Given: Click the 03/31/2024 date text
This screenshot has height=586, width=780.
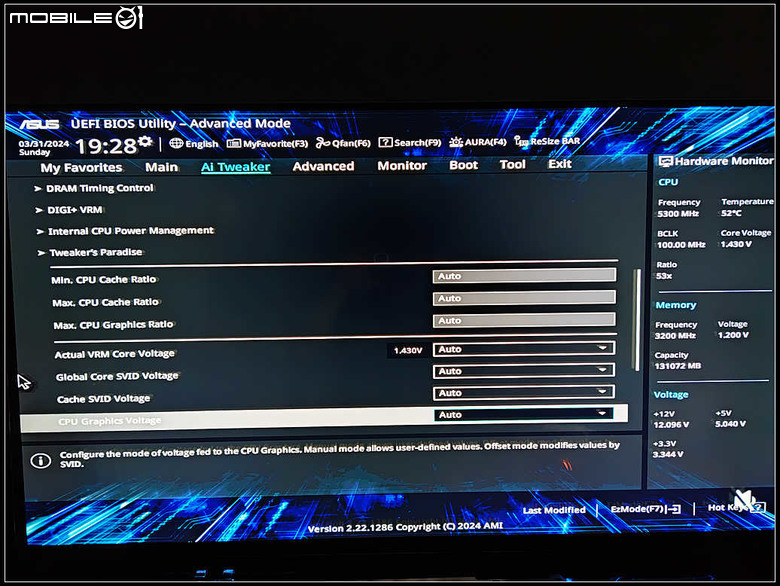Looking at the screenshot, I should [x=44, y=144].
